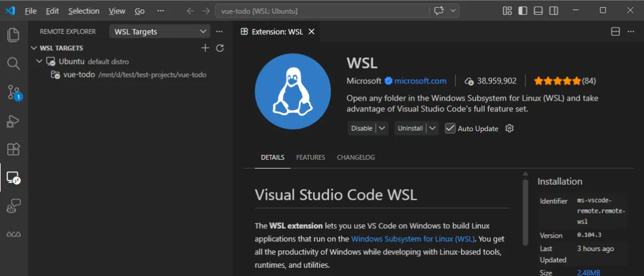Open the Selection menu
Screen dimensions: 644x276
pos(83,11)
